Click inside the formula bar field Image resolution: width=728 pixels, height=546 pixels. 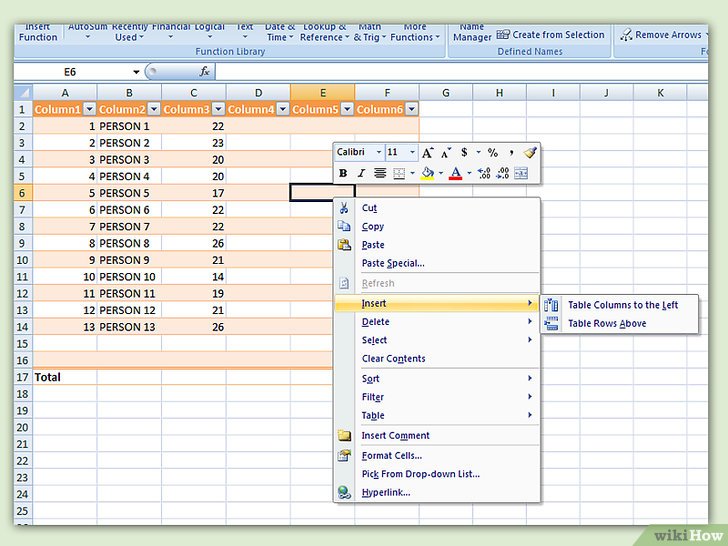[462, 72]
